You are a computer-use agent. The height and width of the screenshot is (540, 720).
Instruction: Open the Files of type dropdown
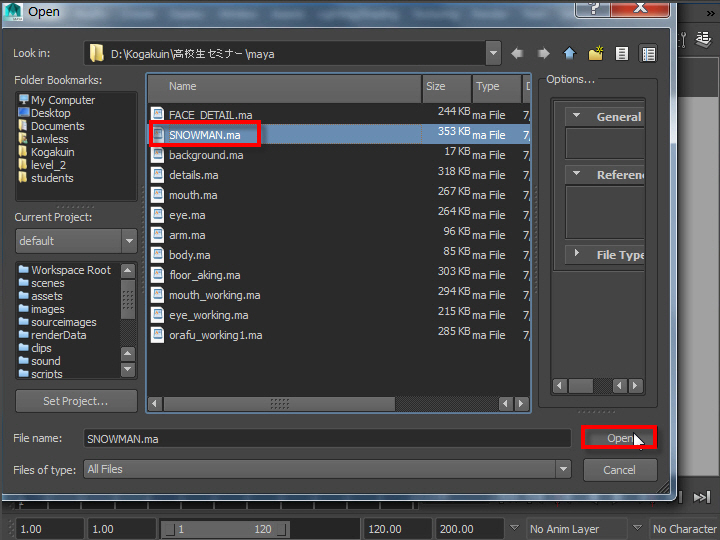[x=563, y=469]
